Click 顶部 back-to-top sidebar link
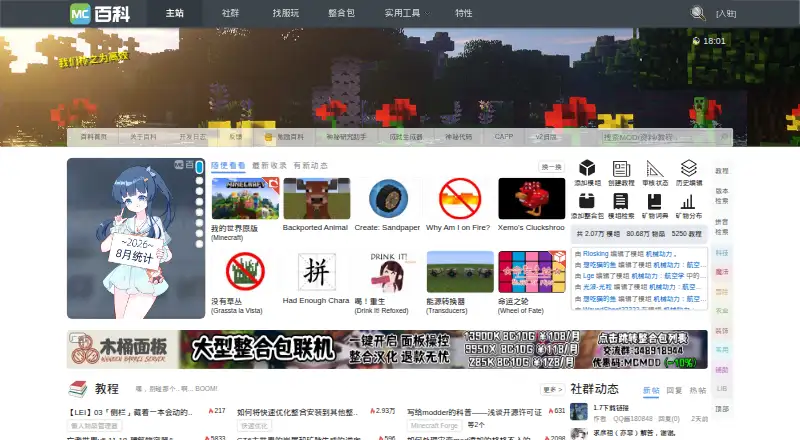This screenshot has width=800, height=440. 721,409
